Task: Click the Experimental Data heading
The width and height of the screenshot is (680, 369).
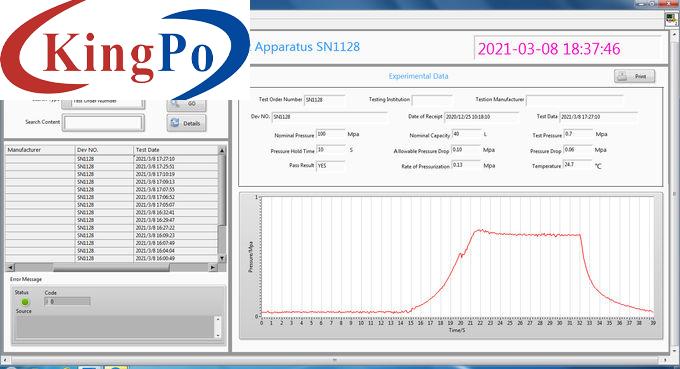Action: [418, 76]
